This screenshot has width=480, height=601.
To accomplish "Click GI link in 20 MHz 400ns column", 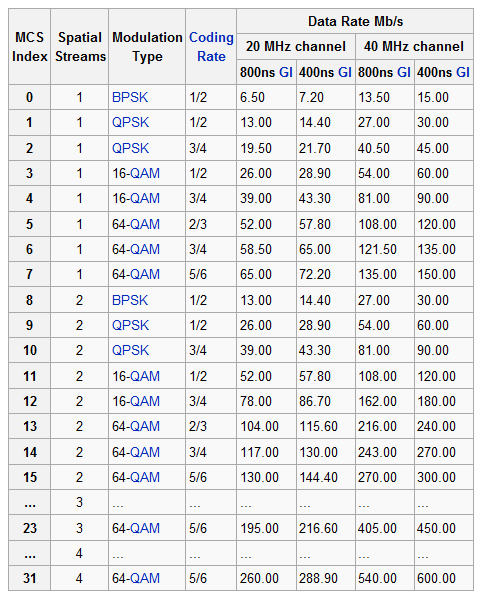I will (x=345, y=72).
